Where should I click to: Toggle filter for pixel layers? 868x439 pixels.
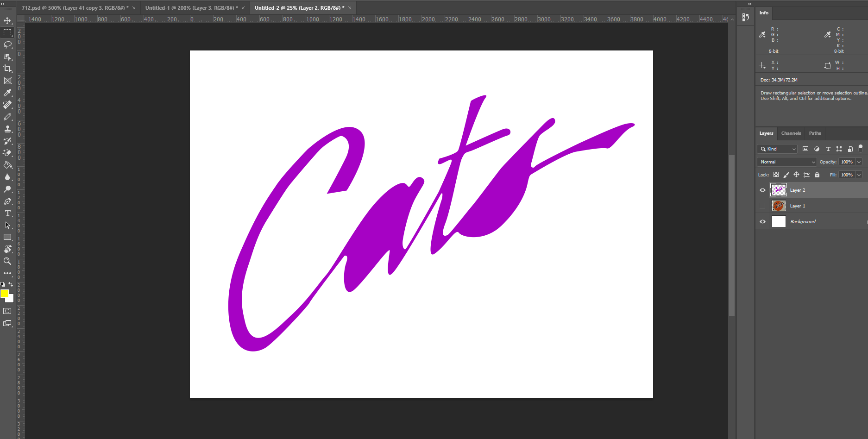[x=805, y=149]
